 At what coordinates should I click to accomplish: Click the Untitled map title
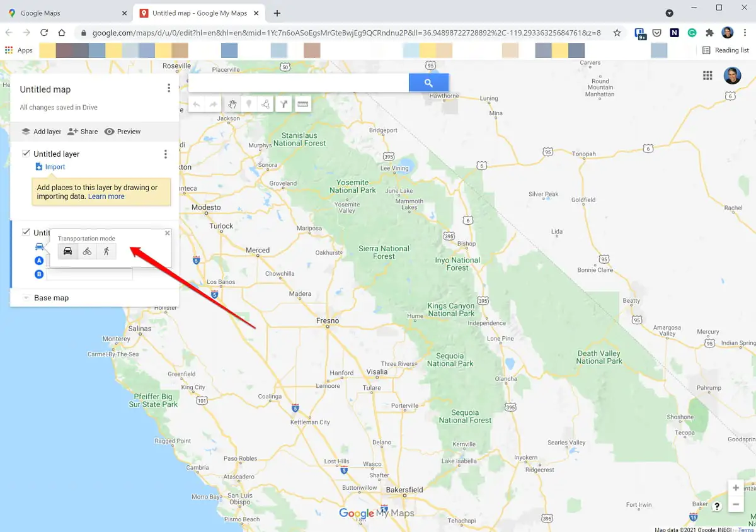coord(45,89)
